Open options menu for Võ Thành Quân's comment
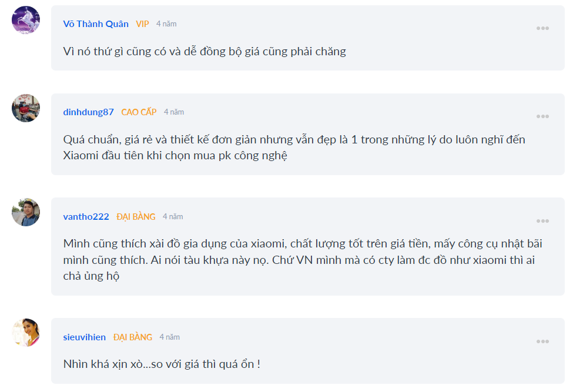Image resolution: width=573 pixels, height=392 pixels. [x=542, y=28]
